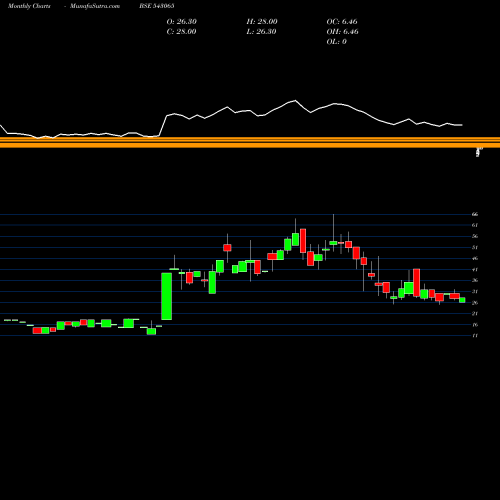Click the 'BSE 543065' symbol label
This screenshot has width=500, height=500.
point(157,6)
